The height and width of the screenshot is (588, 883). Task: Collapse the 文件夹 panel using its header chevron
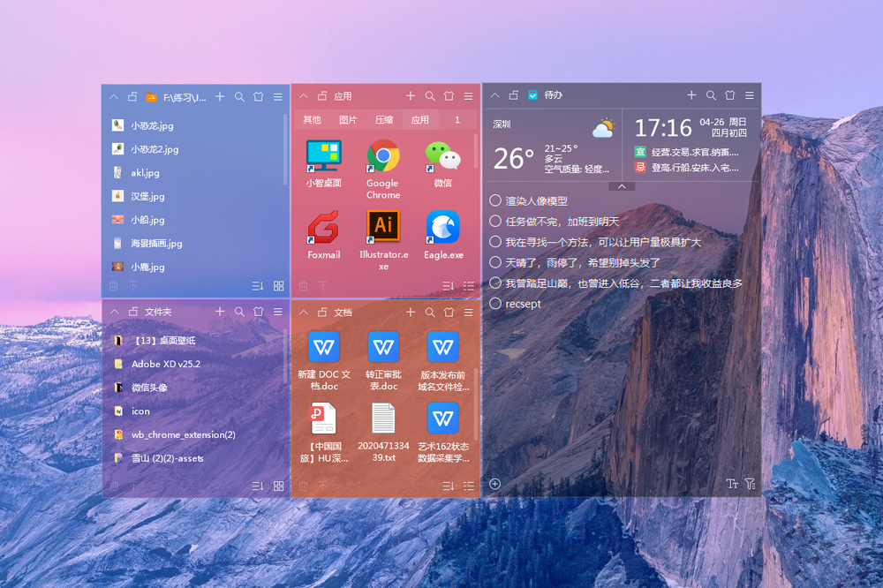[115, 312]
